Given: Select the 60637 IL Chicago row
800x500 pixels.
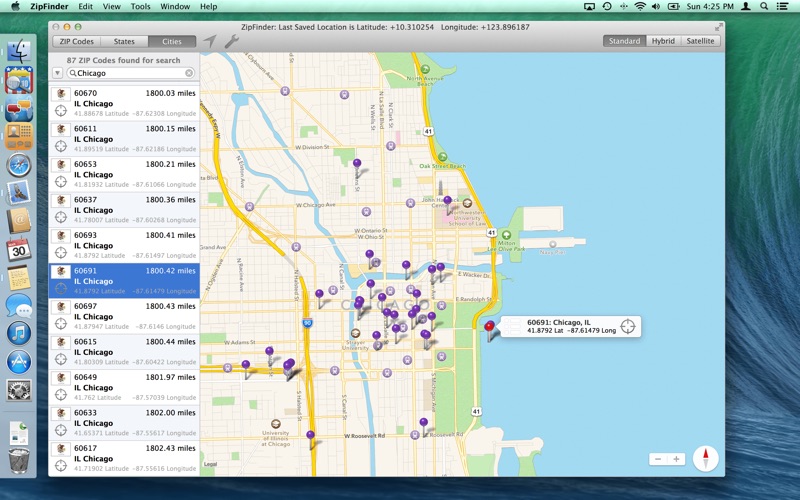Looking at the screenshot, I should click(x=124, y=210).
